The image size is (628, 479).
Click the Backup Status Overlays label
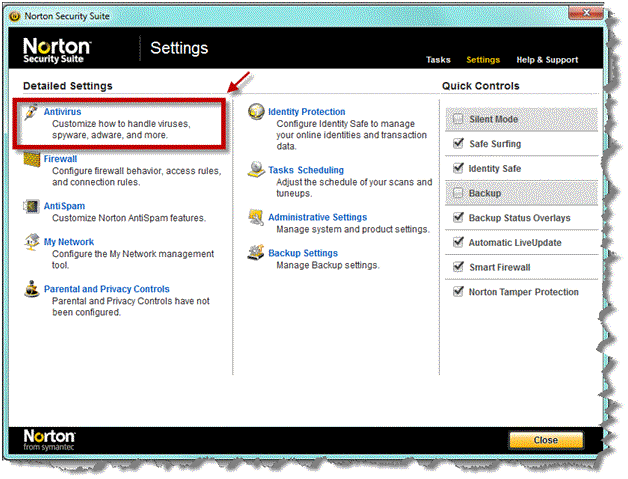point(519,218)
